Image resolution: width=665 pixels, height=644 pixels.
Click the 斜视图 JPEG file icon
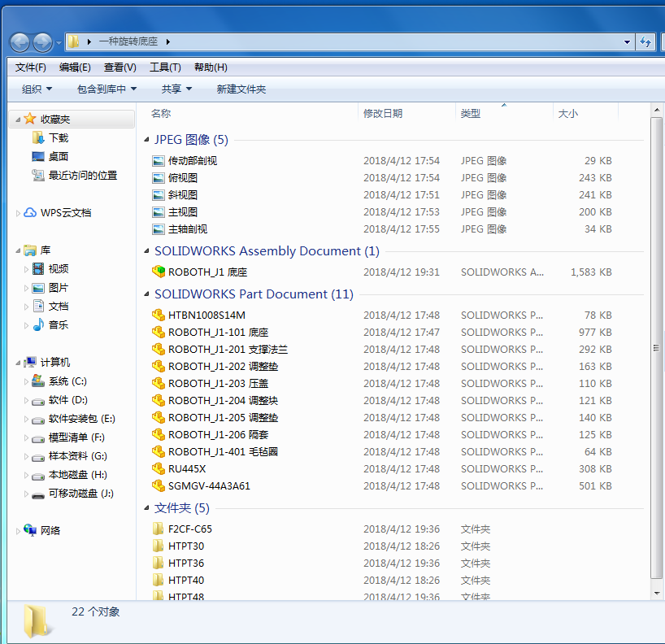click(159, 195)
